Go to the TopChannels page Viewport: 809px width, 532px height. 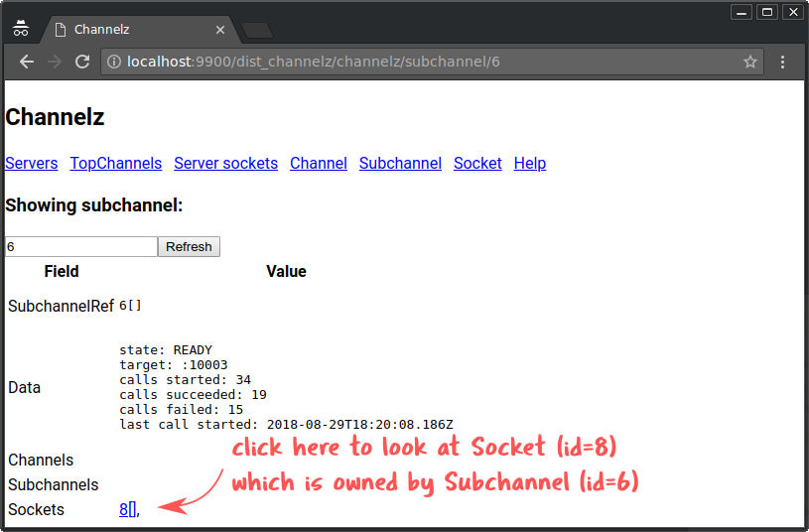tap(115, 163)
